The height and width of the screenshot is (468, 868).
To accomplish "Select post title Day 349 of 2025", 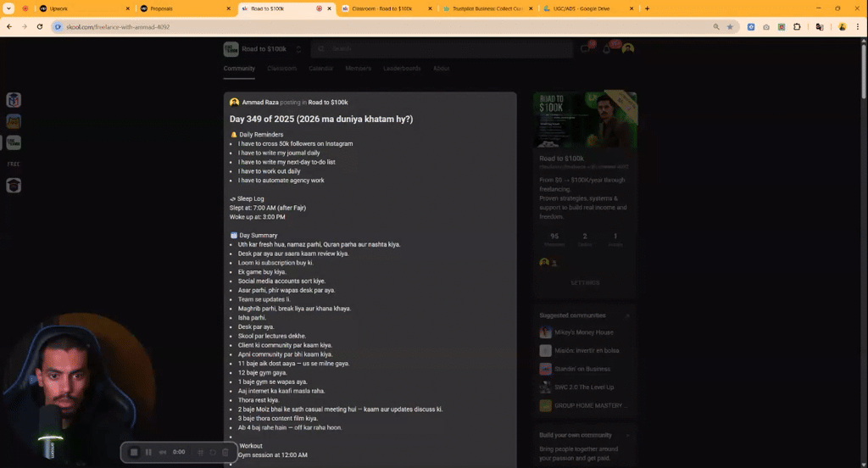I will (x=321, y=119).
